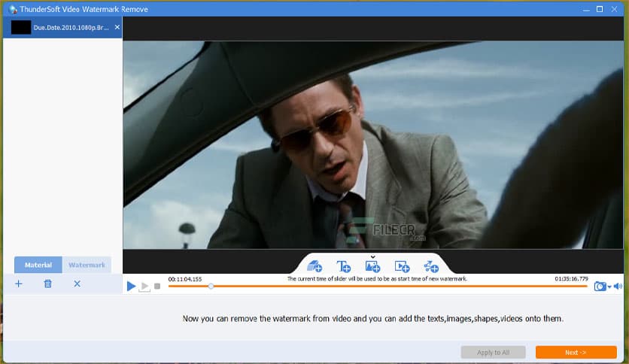The image size is (629, 364).
Task: Delete the selected item with the trash icon
Action: coord(47,284)
